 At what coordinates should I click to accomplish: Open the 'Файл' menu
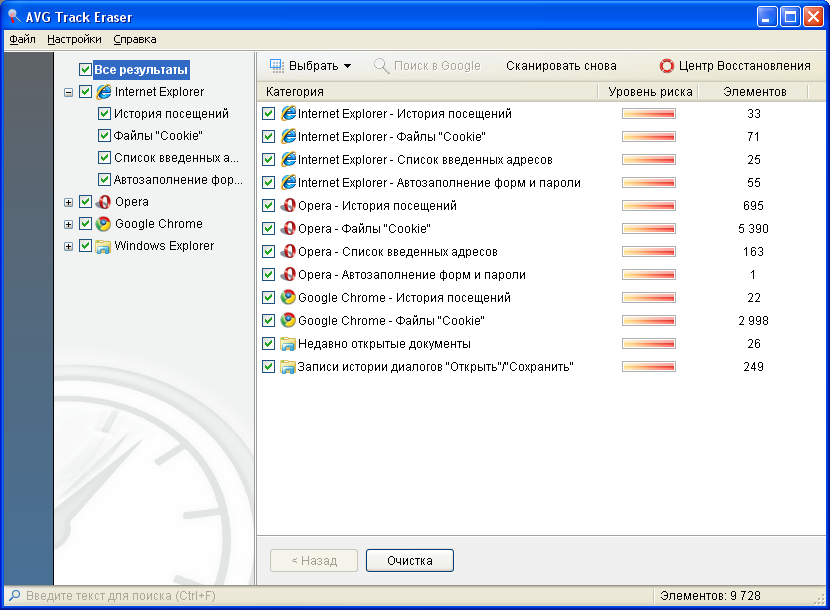pyautogui.click(x=22, y=39)
